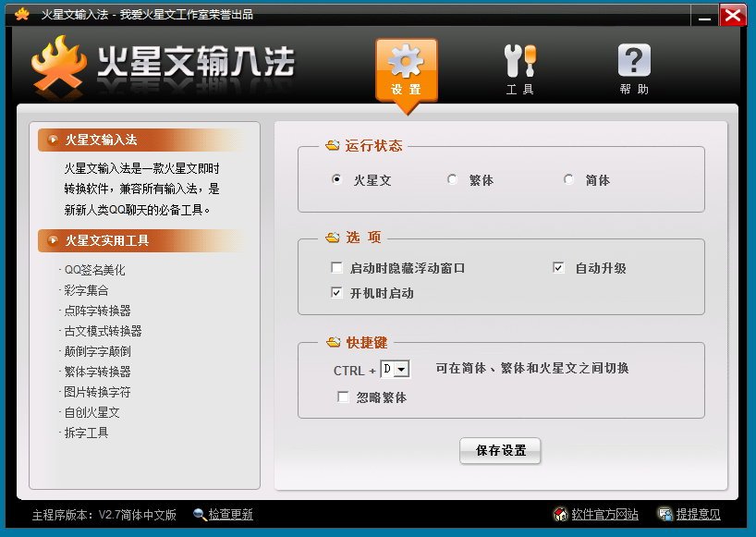Click the 主程序版本：V2.7简体中文版 text

point(104,515)
